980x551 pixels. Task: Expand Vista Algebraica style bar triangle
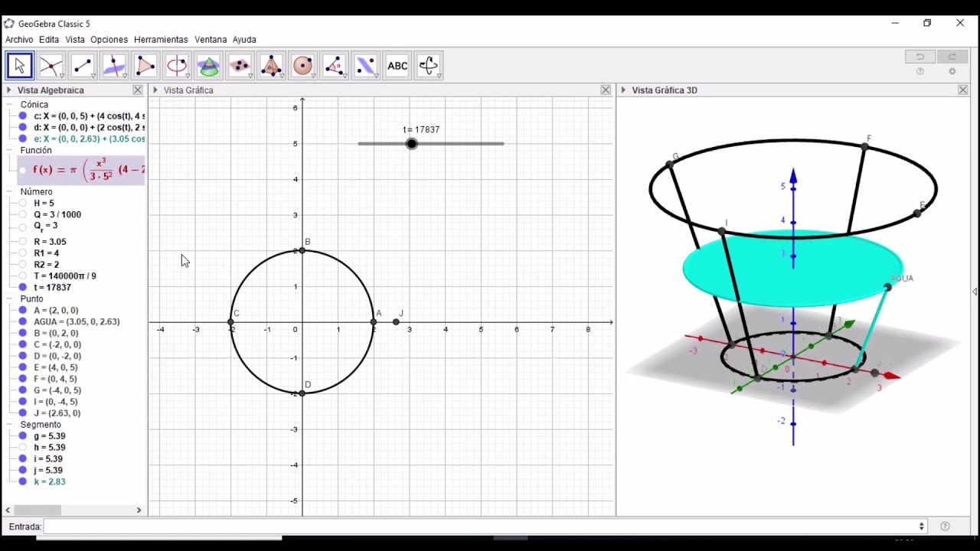click(x=9, y=90)
